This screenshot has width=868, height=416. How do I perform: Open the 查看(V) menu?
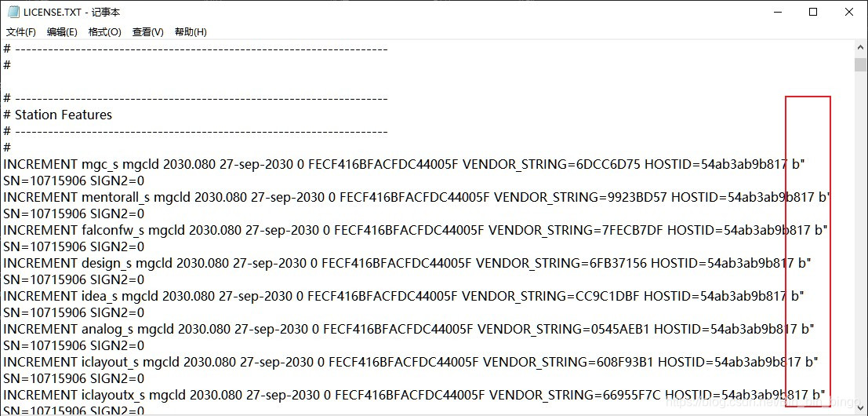(x=147, y=32)
